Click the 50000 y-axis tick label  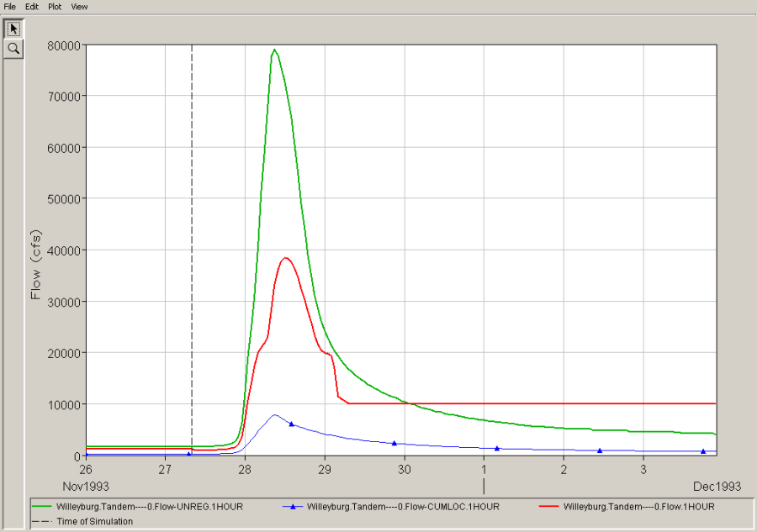(63, 199)
